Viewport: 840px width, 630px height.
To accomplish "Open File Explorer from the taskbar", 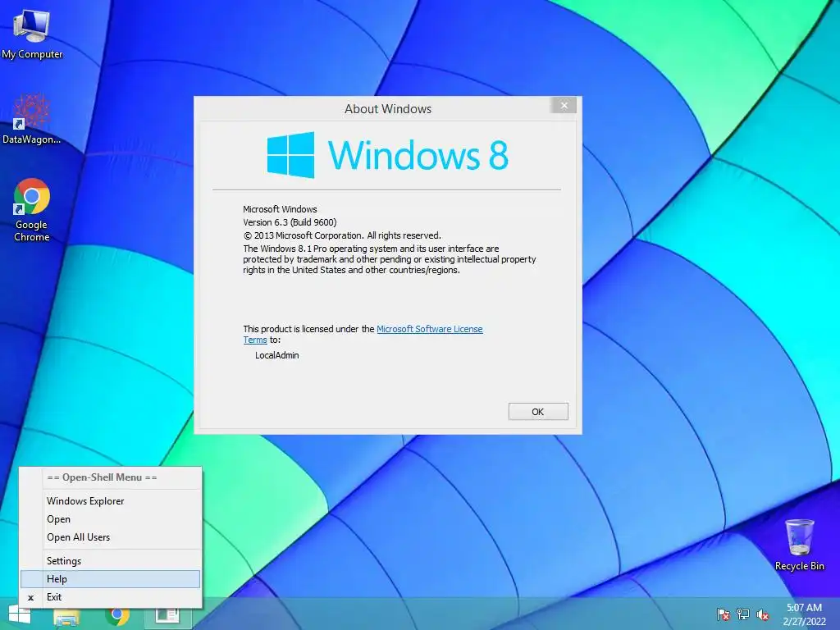I will [66, 617].
